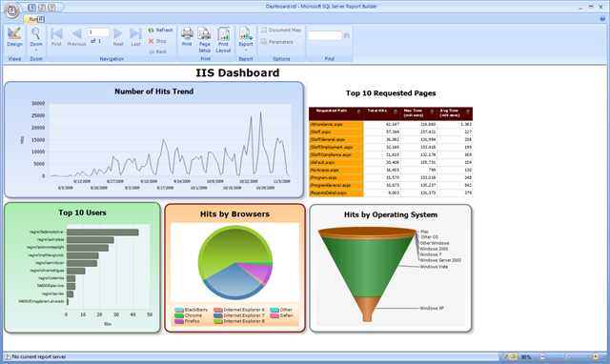Toggle the Document Map option
This screenshot has width=610, height=364.
click(281, 30)
